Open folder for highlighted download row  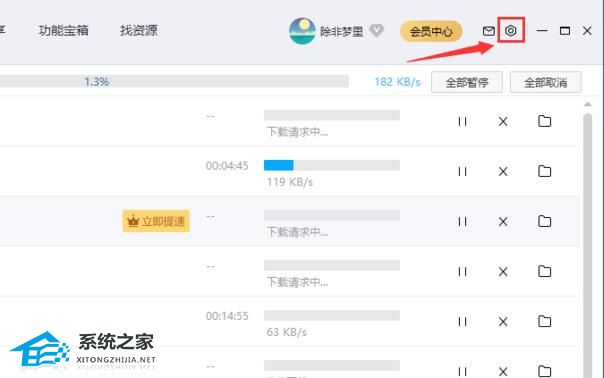coord(545,221)
